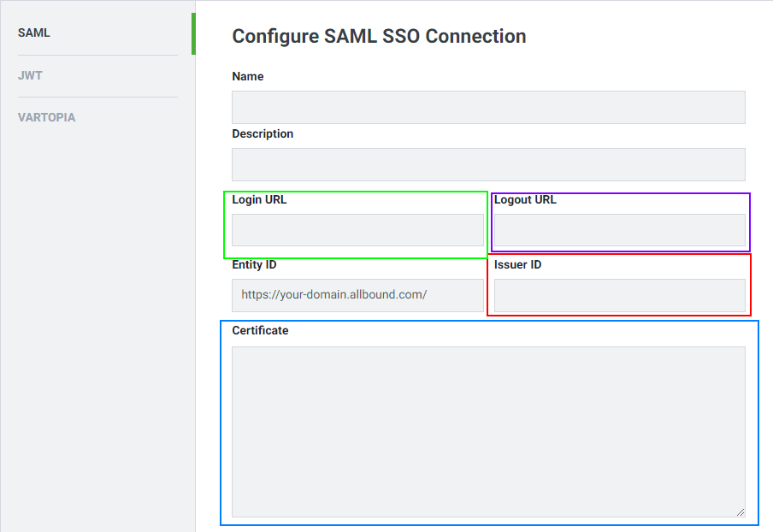Click the "Name" field label
773x532 pixels.
pyautogui.click(x=247, y=76)
